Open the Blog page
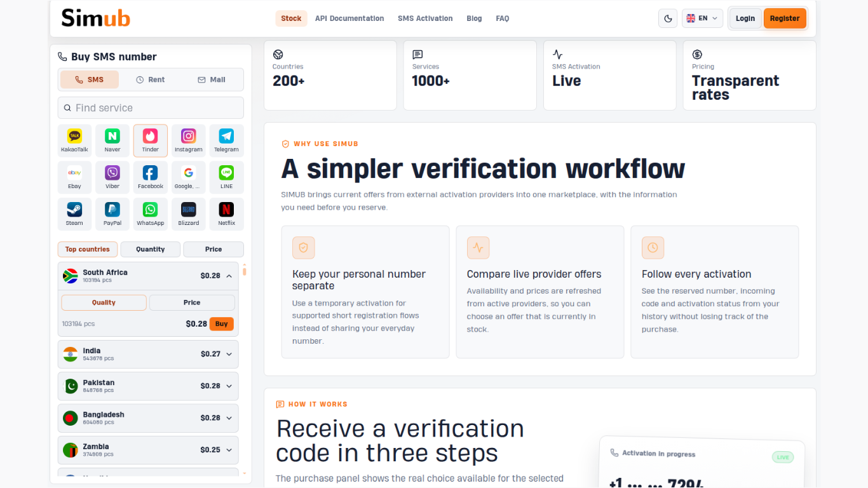 pos(474,18)
